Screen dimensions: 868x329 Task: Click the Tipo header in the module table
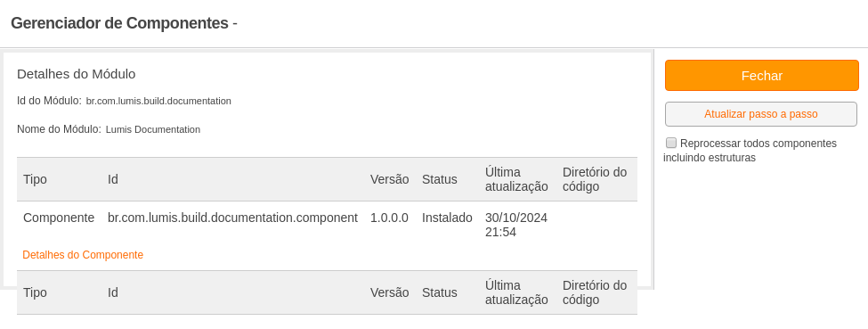[x=35, y=180]
